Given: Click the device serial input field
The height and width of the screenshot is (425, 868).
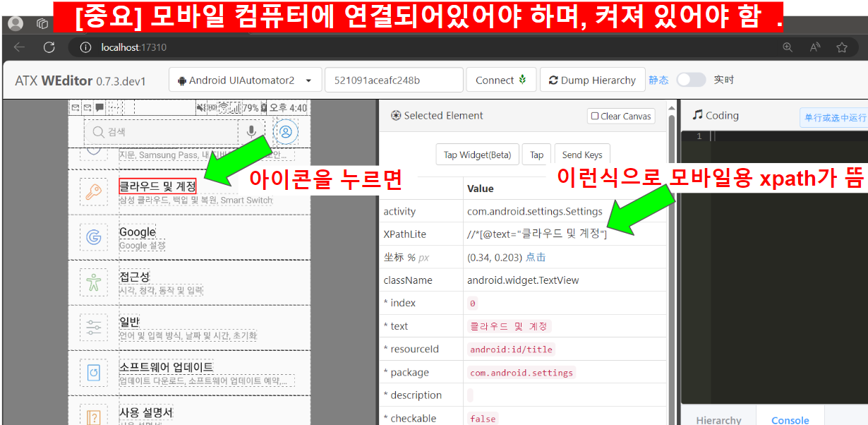Looking at the screenshot, I should pyautogui.click(x=394, y=80).
